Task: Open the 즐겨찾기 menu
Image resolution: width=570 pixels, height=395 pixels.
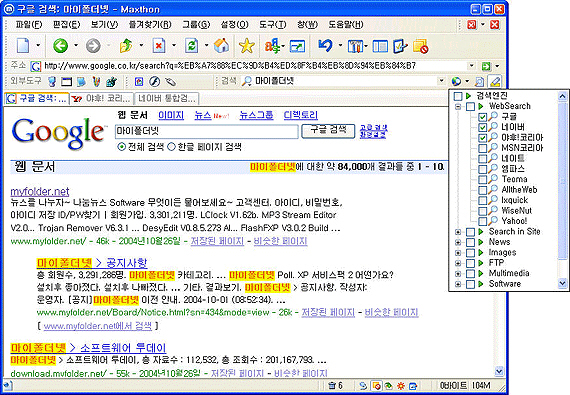Action: tap(150, 25)
